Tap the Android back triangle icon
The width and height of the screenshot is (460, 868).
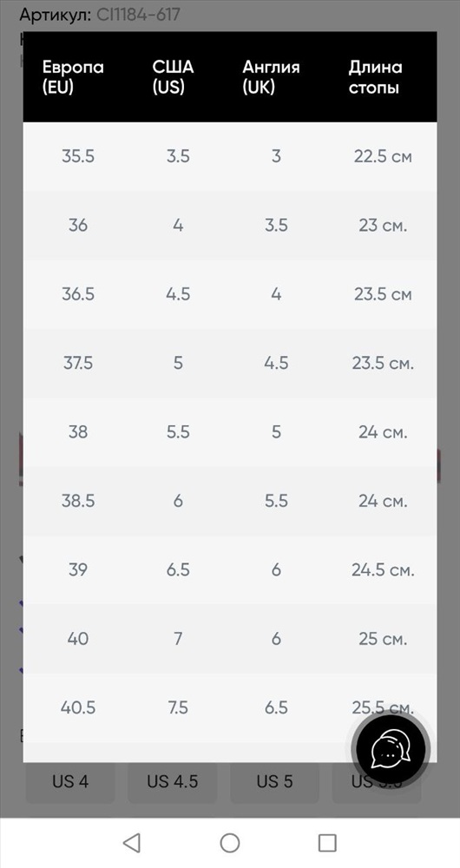pyautogui.click(x=132, y=843)
